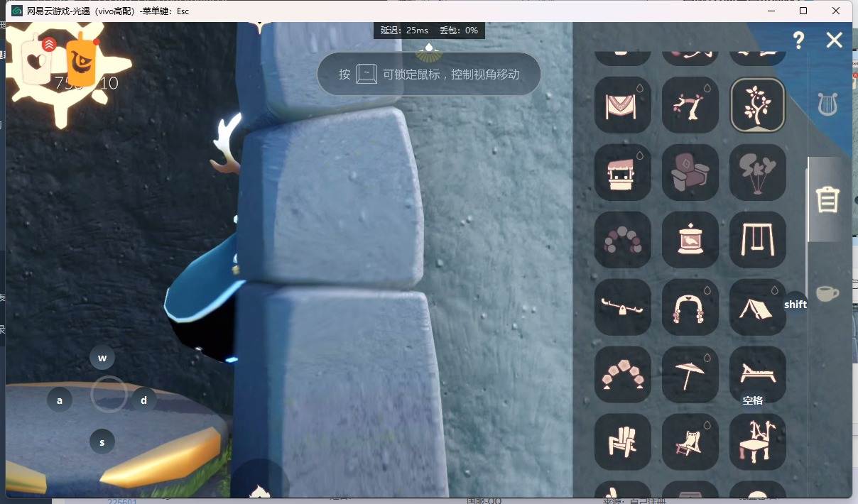Choose the fireplace stove prop

coord(690,240)
